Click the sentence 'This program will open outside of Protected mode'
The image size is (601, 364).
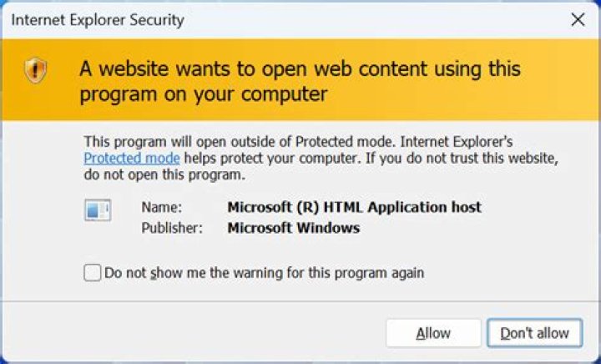[240, 142]
